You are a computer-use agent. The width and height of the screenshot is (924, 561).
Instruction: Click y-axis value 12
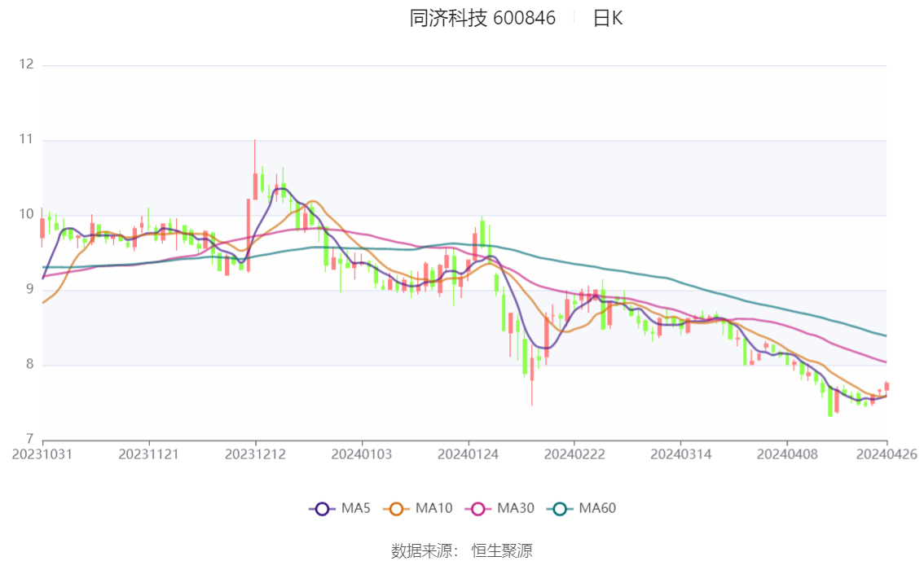click(x=27, y=64)
